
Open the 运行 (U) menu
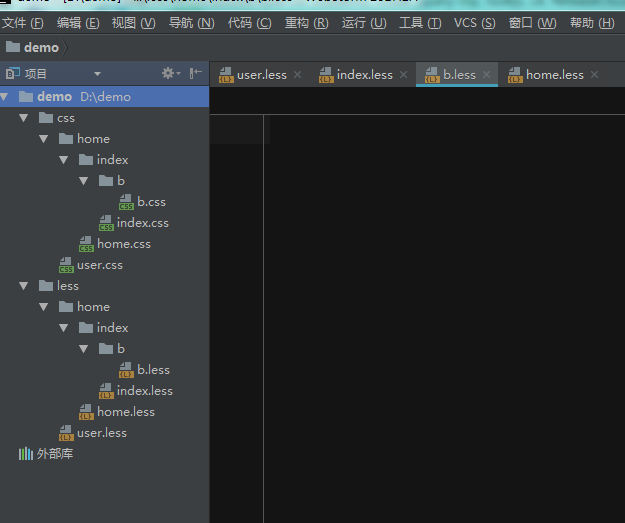(x=364, y=23)
